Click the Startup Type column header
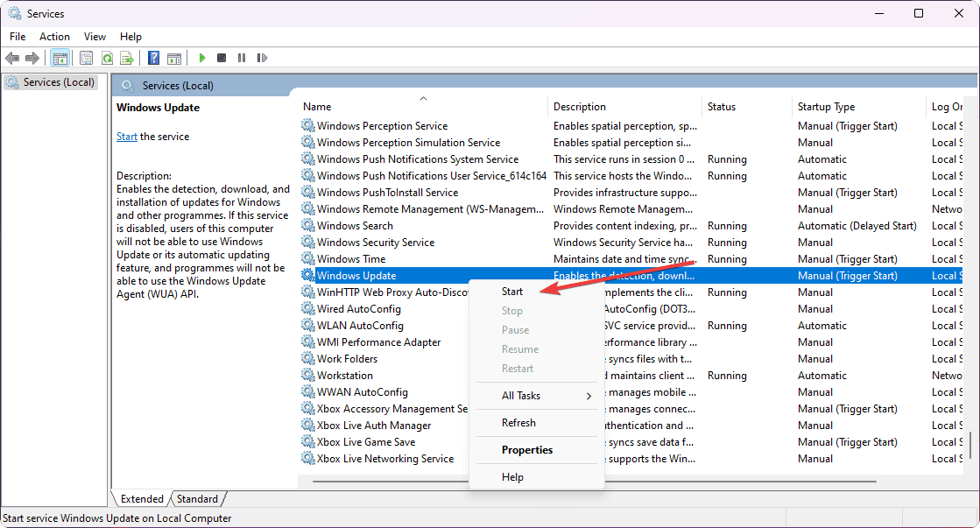 (x=825, y=106)
